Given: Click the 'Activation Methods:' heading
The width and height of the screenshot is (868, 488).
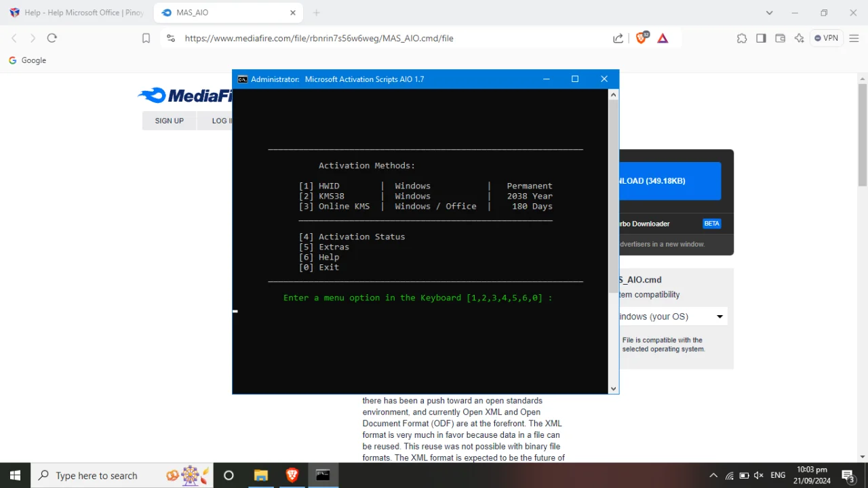Looking at the screenshot, I should point(367,165).
